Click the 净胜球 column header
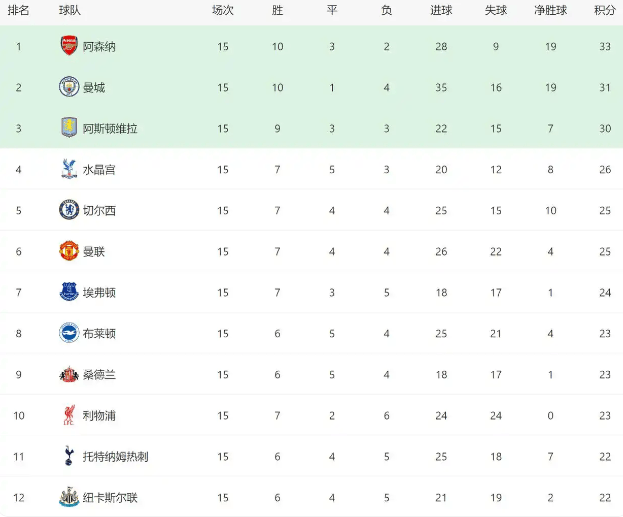 coord(550,10)
